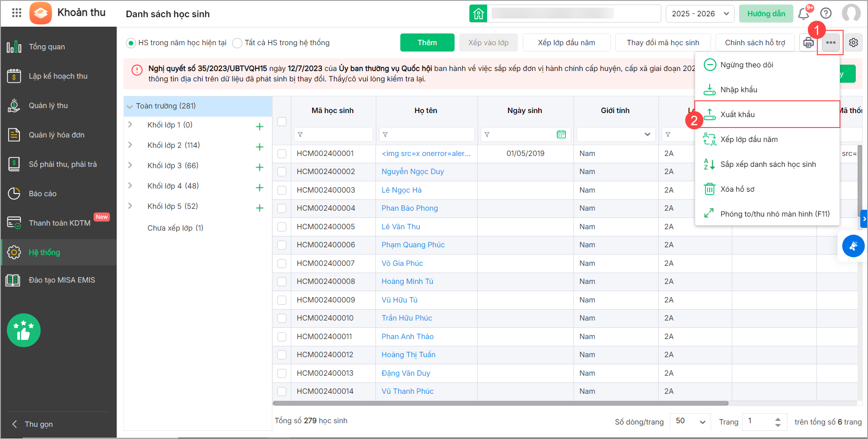Image resolution: width=868 pixels, height=439 pixels.
Task: Expand the Khối lớp 3 tree node
Action: tap(130, 165)
